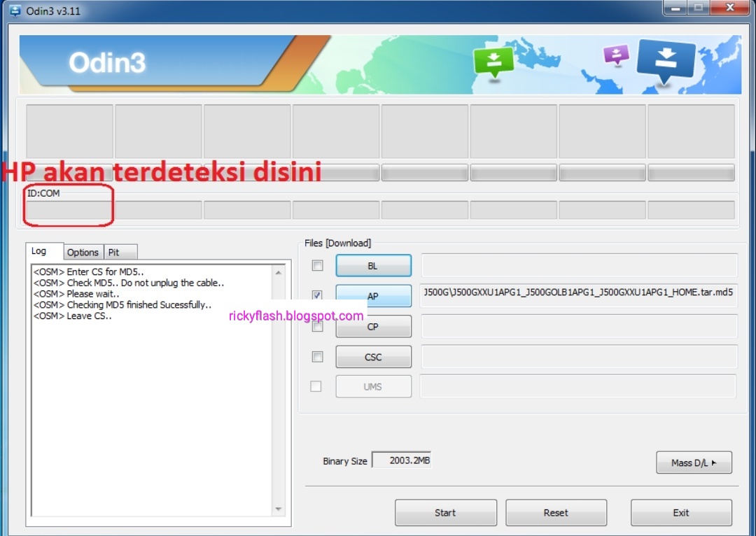756x536 pixels.
Task: Click log line 'Check MD5.. Do not unplug the cable..'
Action: tap(129, 283)
